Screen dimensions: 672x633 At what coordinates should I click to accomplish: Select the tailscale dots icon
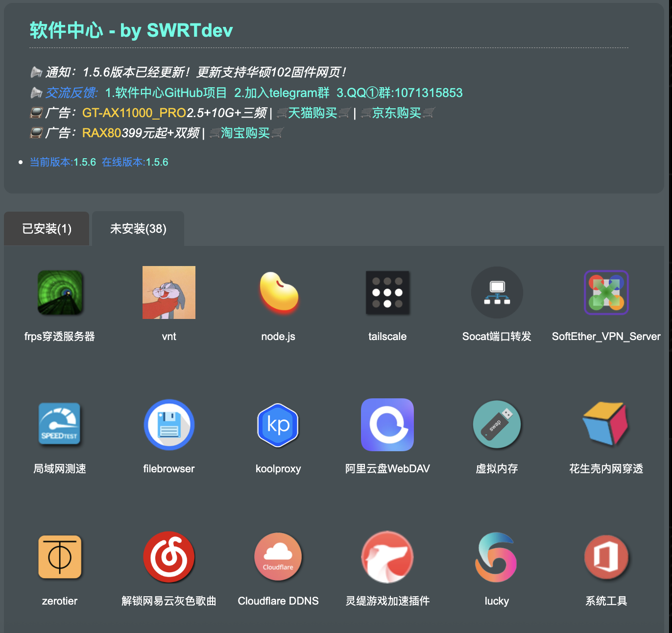(387, 292)
